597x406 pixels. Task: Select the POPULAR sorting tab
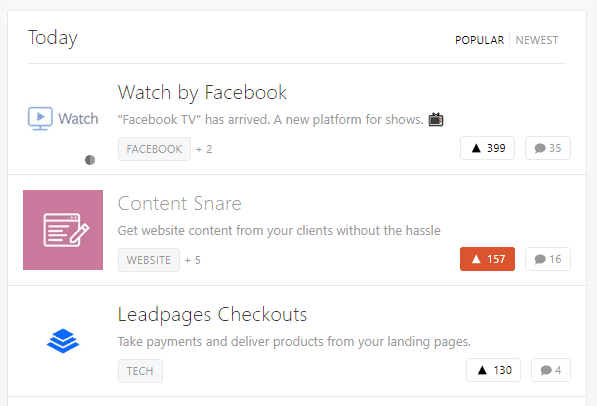point(479,40)
